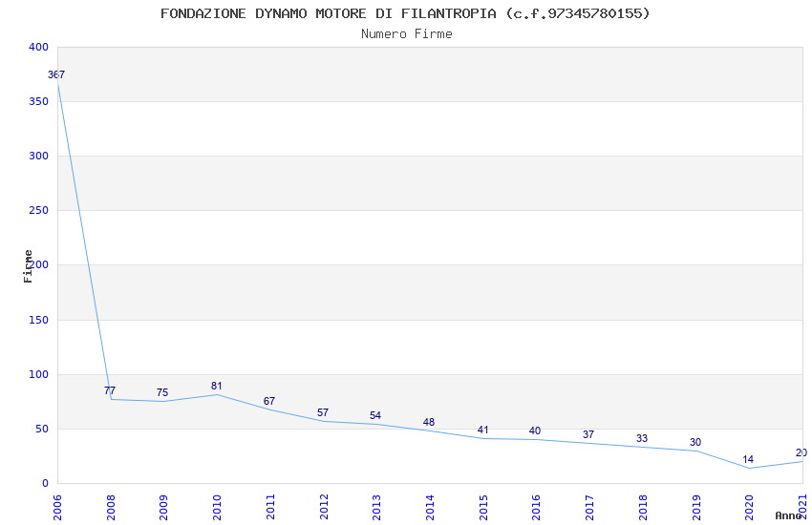
Task: Click the data label 81
Action: coord(217,386)
